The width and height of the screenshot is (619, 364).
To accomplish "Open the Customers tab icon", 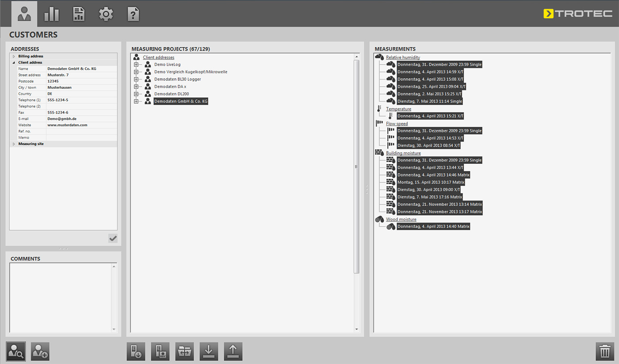I will pyautogui.click(x=24, y=14).
